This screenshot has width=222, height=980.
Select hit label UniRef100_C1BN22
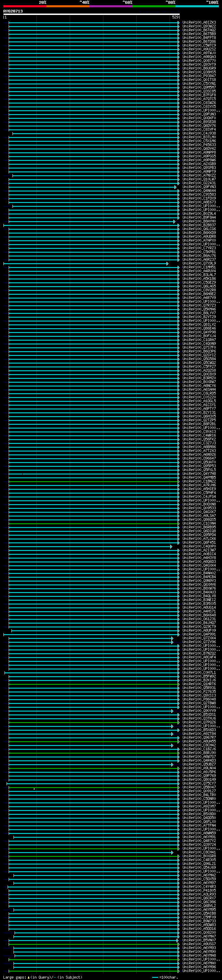[x=199, y=481]
